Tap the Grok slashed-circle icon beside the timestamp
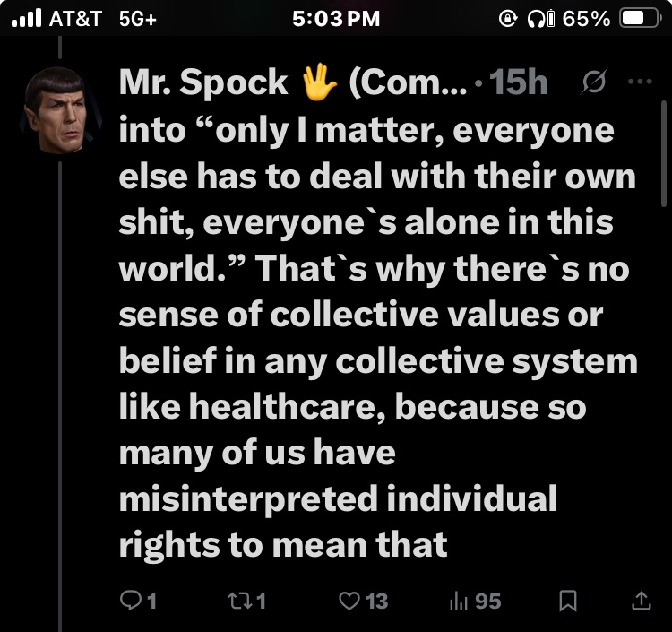672x632 pixels. pos(592,82)
